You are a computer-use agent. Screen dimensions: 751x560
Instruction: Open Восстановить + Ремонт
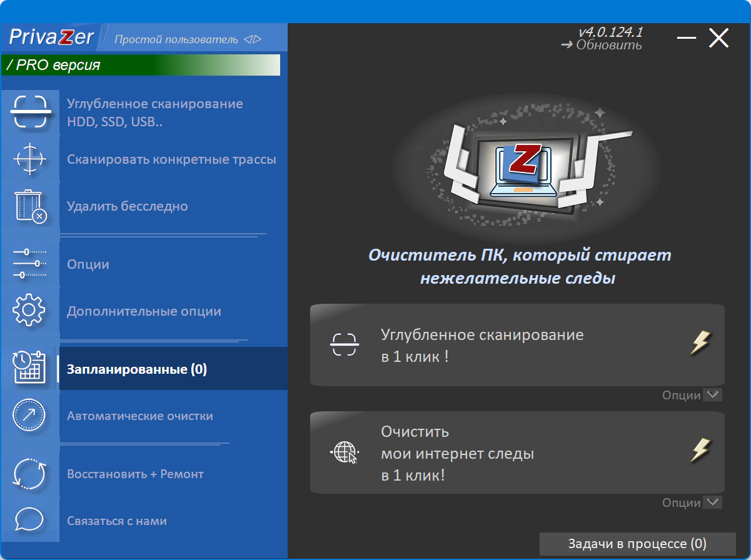tap(136, 474)
